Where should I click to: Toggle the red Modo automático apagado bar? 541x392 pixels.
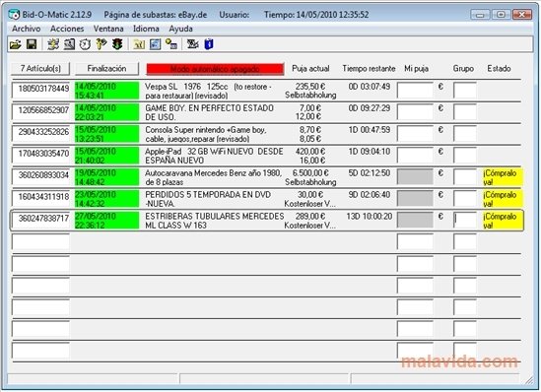point(215,69)
